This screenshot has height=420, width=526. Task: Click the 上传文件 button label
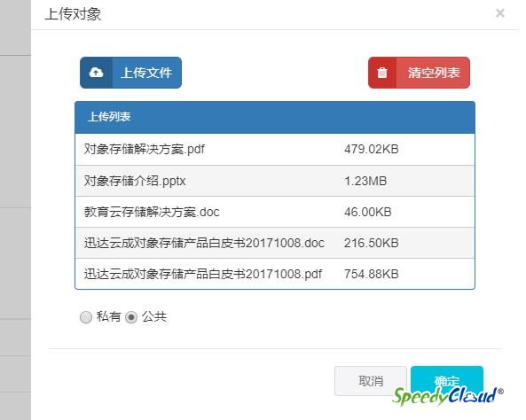[146, 73]
